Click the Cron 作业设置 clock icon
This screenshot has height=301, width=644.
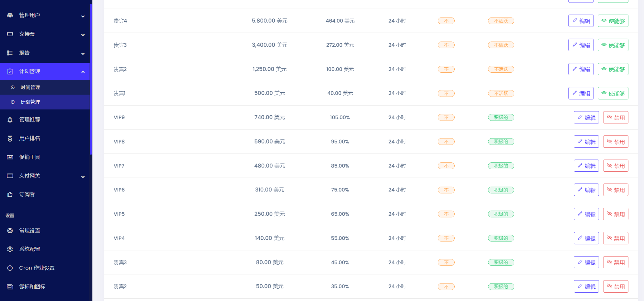point(10,268)
